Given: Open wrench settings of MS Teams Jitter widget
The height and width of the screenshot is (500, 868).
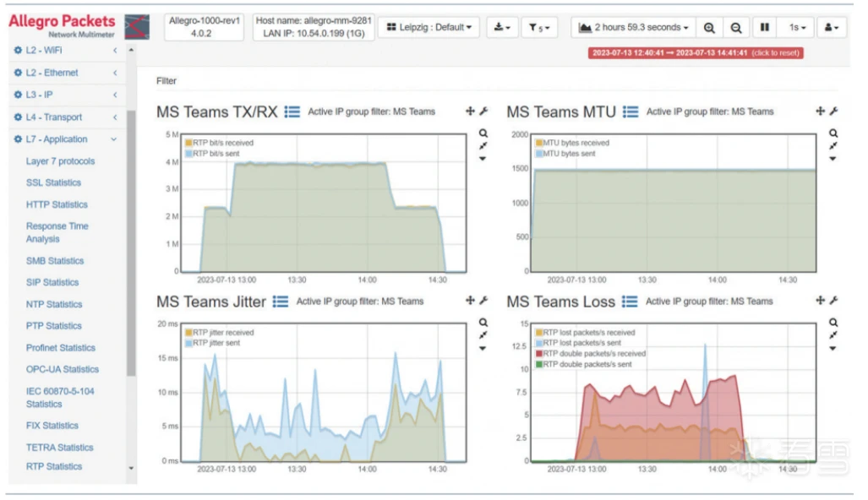Looking at the screenshot, I should pyautogui.click(x=483, y=301).
